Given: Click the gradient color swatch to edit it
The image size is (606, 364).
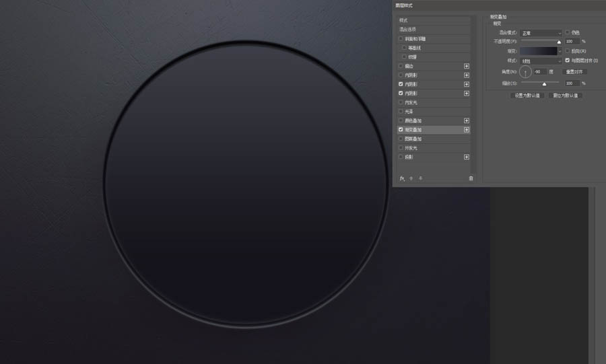Looking at the screenshot, I should coord(539,51).
